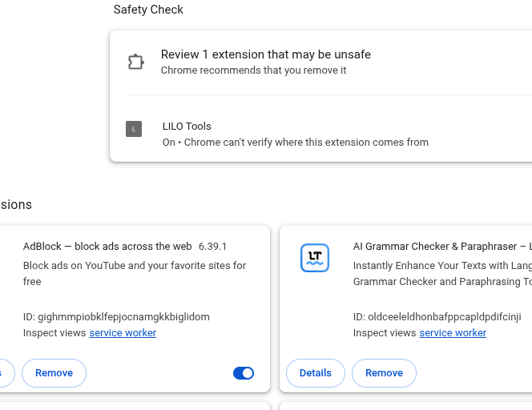Click the puzzle-piece icon in Safety Check card
Screen dimensions: 532x410
135,62
